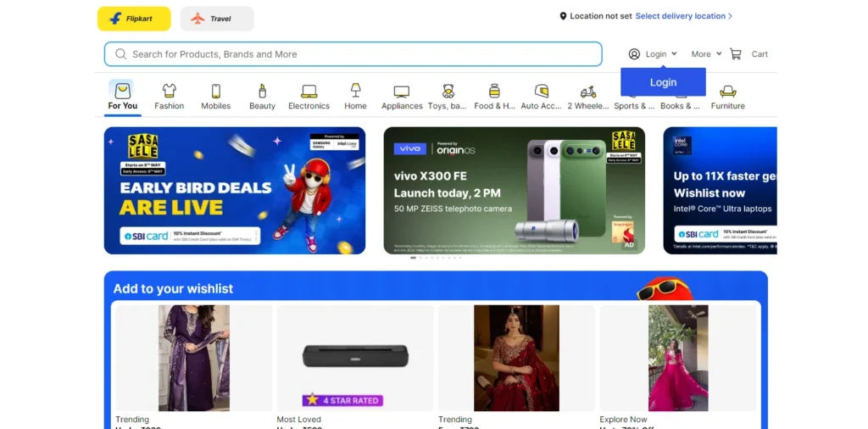
Task: Open the Fashion t-shirt category icon
Action: (170, 91)
